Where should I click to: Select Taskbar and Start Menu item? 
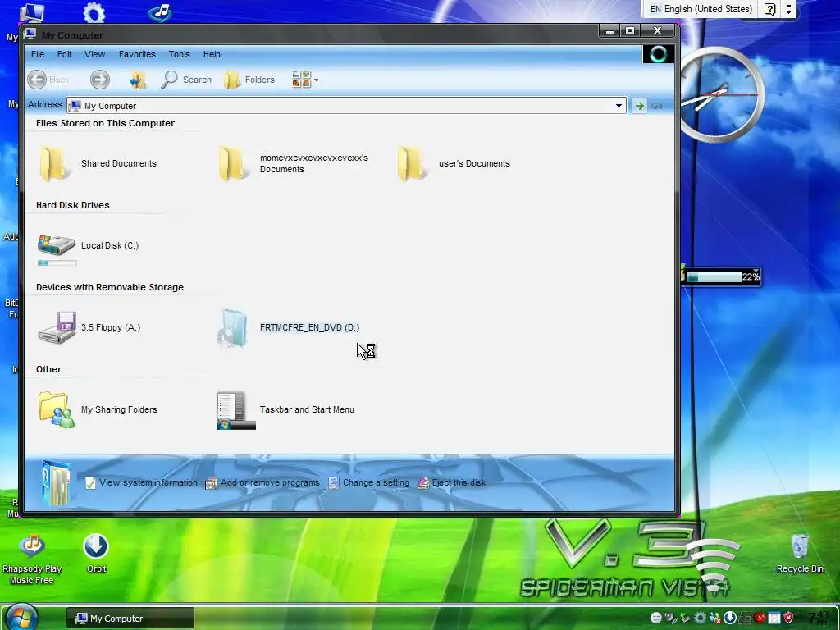point(285,410)
